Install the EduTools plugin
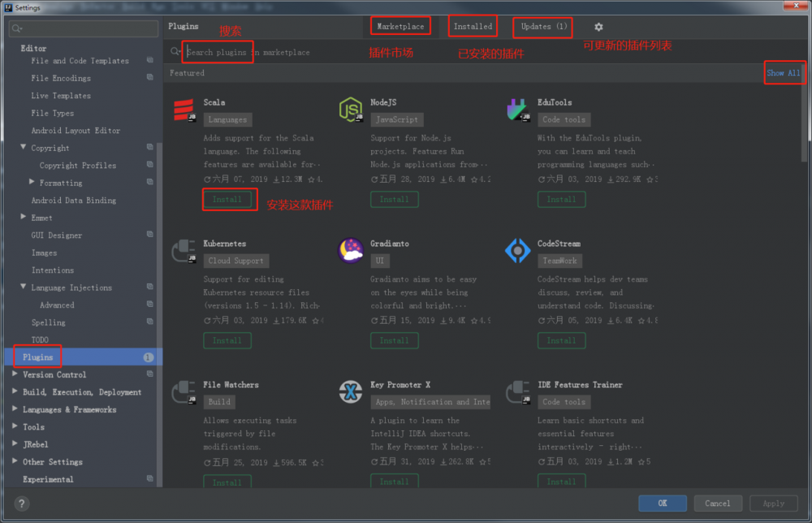The width and height of the screenshot is (812, 523). (561, 199)
